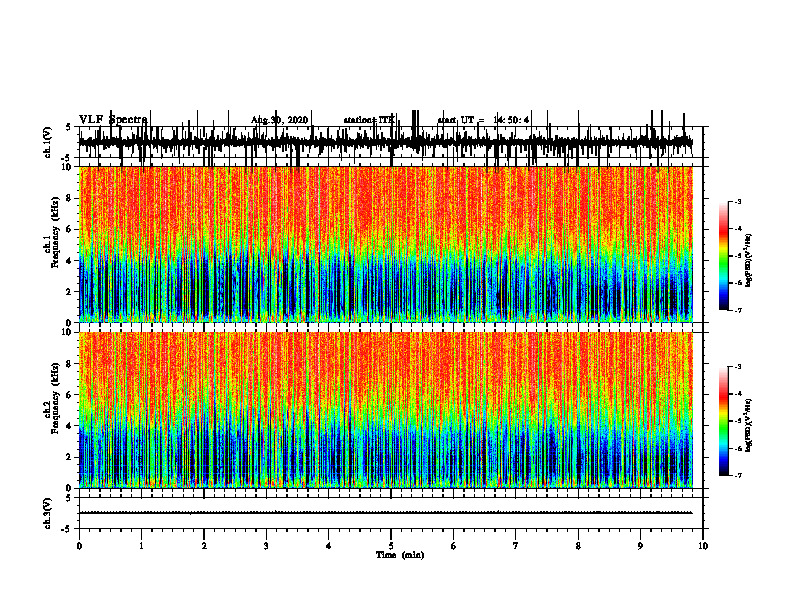Click time axis tick label 10
This screenshot has width=792, height=612.
coord(703,546)
